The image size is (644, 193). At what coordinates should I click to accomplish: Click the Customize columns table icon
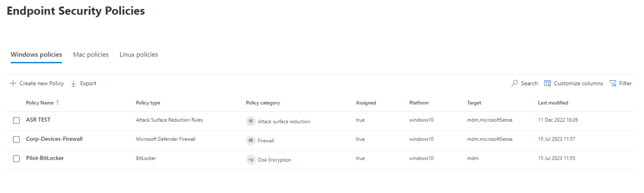(x=547, y=83)
